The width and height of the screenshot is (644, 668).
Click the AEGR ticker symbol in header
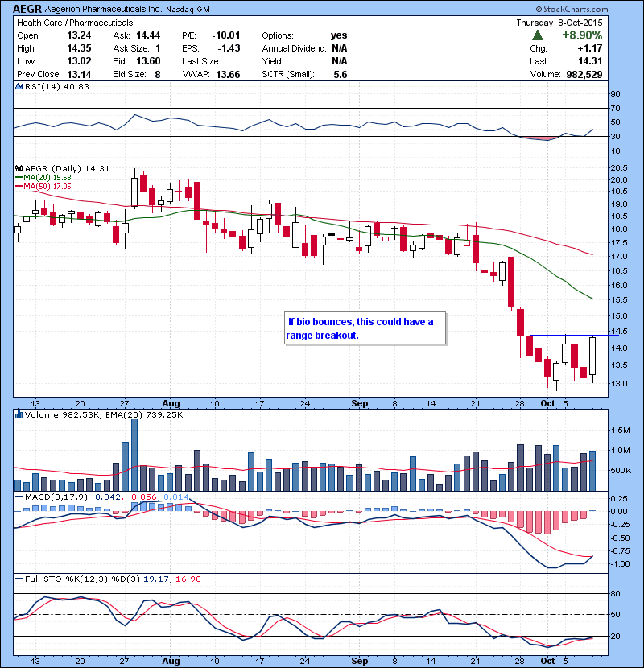point(27,9)
